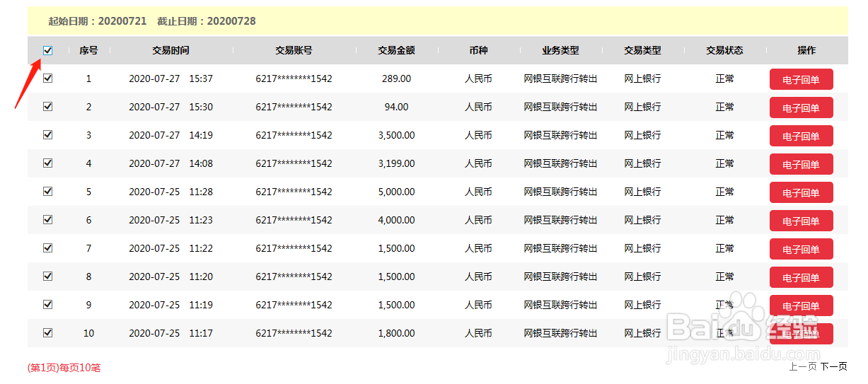
Task: Open 电子回单 for the 5,000.00 transaction
Action: tap(801, 192)
